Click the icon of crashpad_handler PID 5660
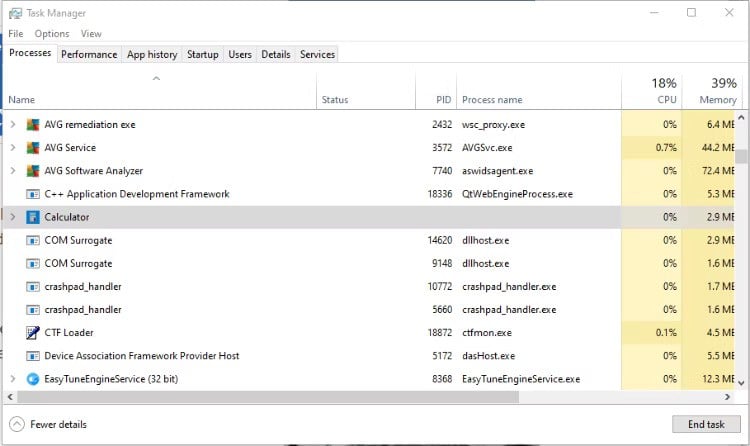Viewport: 750px width, 446px height. [x=33, y=310]
